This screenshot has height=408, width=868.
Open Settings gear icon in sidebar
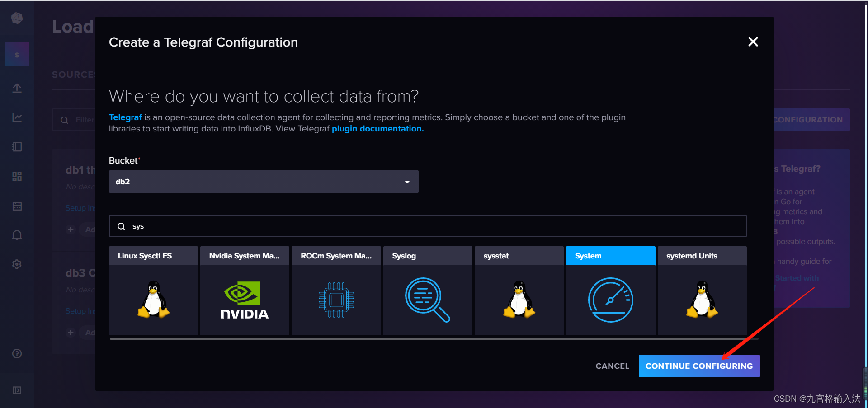tap(17, 264)
